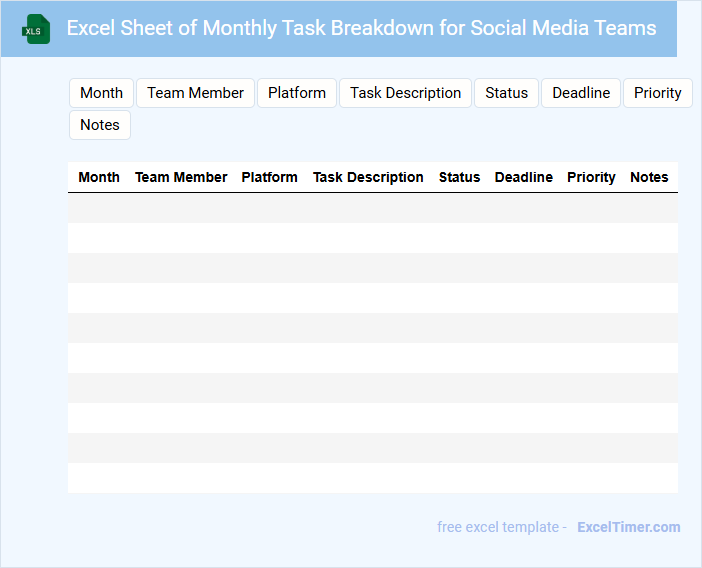Open the ExcelTimer.com link
Image resolution: width=702 pixels, height=568 pixels.
pyautogui.click(x=628, y=527)
